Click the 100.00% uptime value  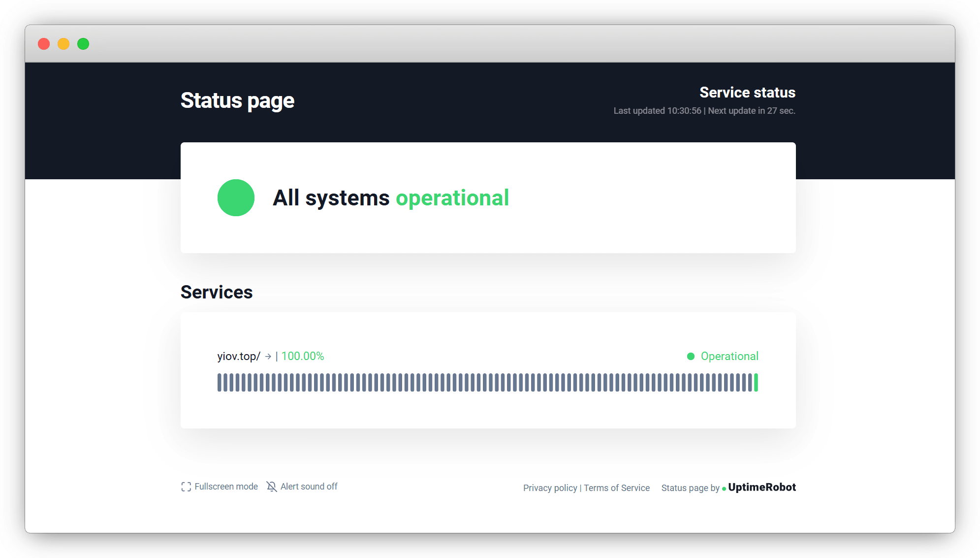303,356
